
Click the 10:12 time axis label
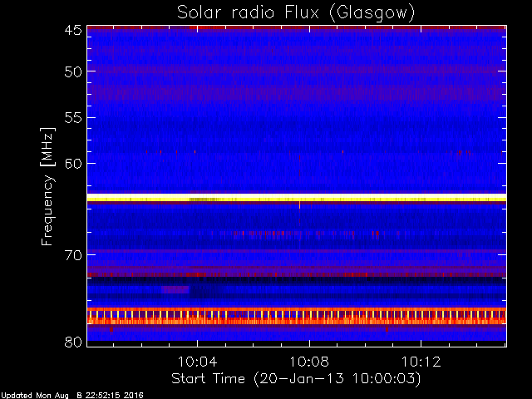pyautogui.click(x=421, y=362)
